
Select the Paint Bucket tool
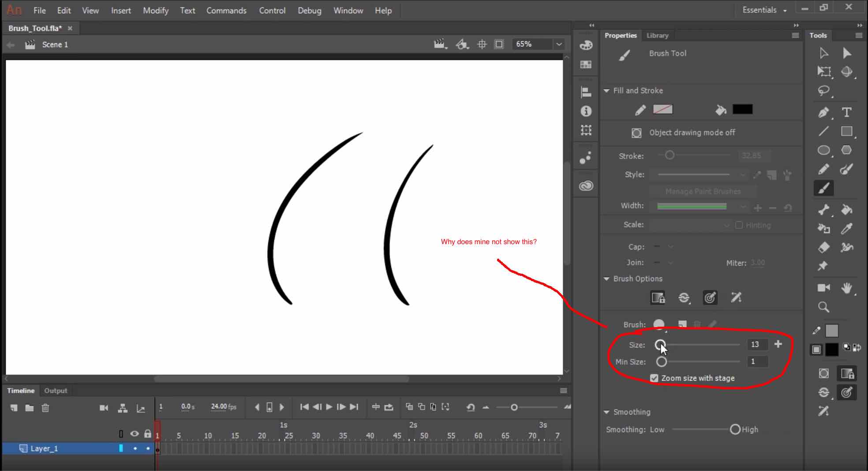[x=846, y=210]
